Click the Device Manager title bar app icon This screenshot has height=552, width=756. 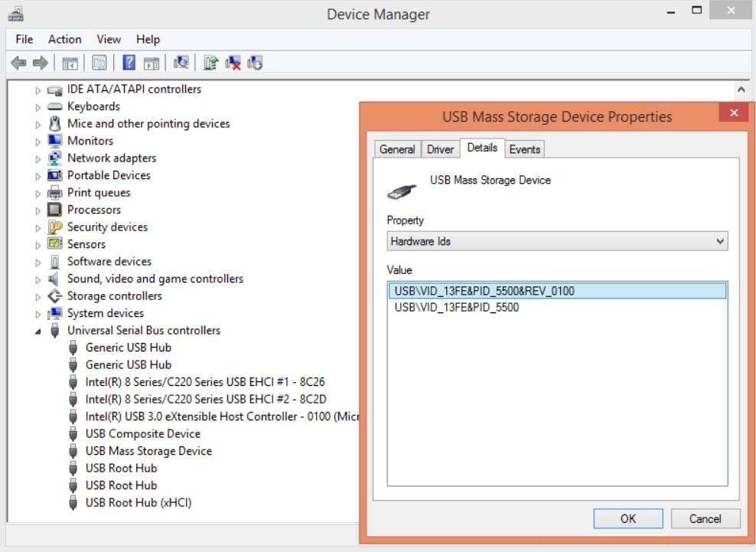tap(15, 14)
